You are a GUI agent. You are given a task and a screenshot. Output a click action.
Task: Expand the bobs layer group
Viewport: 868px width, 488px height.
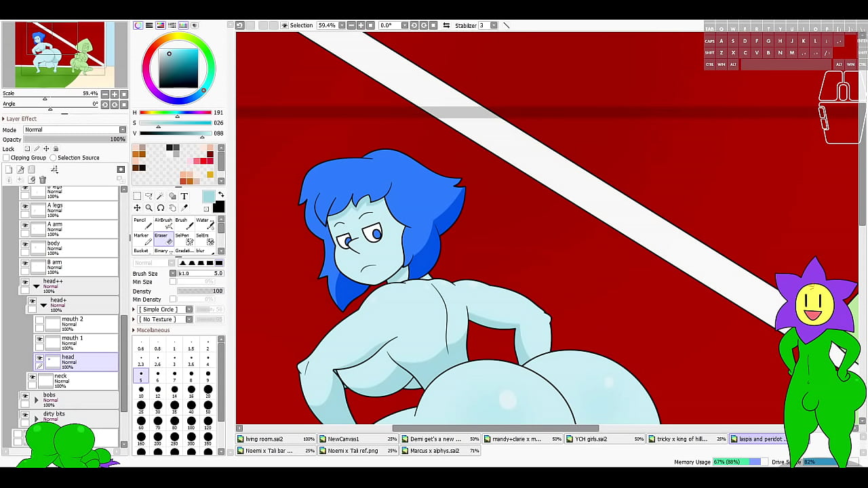(37, 399)
